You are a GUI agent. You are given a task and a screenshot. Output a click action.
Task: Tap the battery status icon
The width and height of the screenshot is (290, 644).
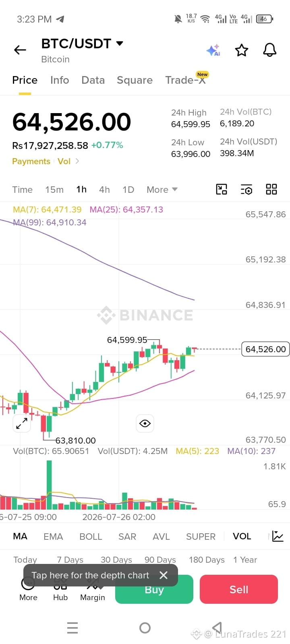tap(264, 19)
